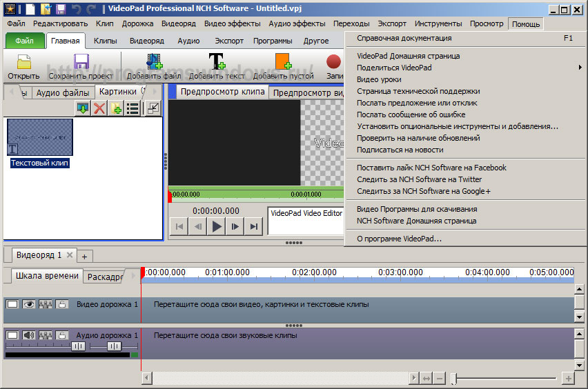Toggle the lock on Video track 1
The height and width of the screenshot is (389, 588).
[x=62, y=304]
